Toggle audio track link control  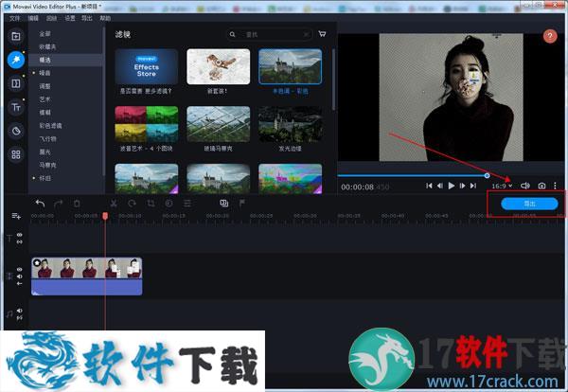(20, 318)
